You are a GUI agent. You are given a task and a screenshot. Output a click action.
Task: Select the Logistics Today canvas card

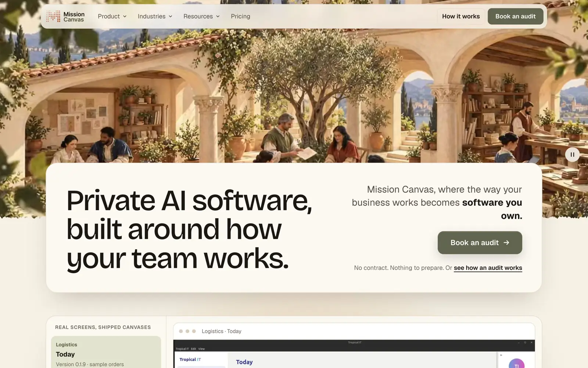[106, 352]
